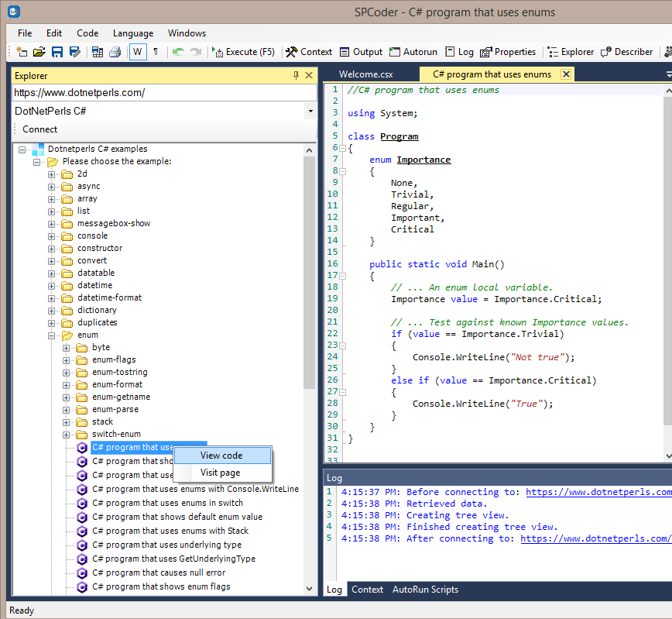Pin the Explorer panel with pushpin icon

coord(296,75)
